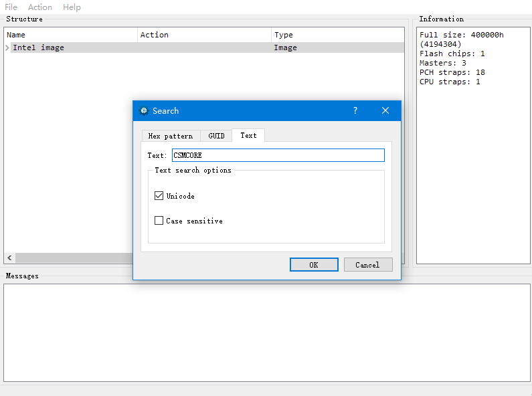Open the Action menu

[40, 7]
